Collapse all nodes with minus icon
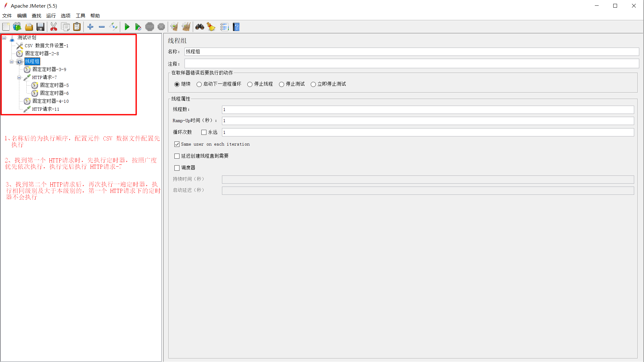Viewport: 644px width, 362px height. tap(102, 27)
